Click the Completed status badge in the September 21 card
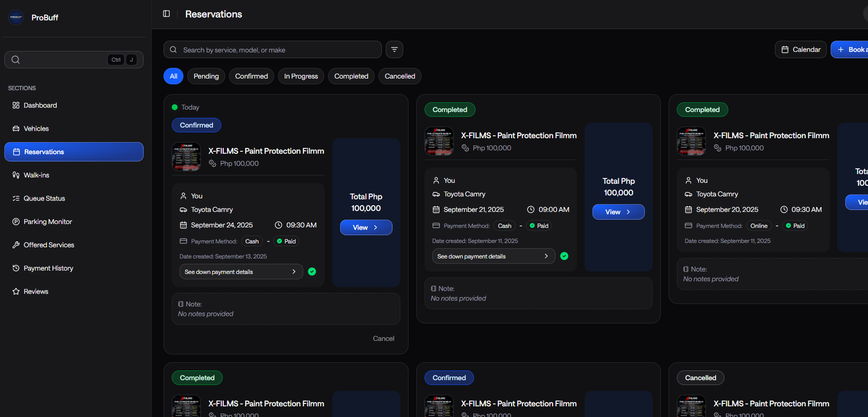Viewport: 868px width, 417px height. (450, 110)
